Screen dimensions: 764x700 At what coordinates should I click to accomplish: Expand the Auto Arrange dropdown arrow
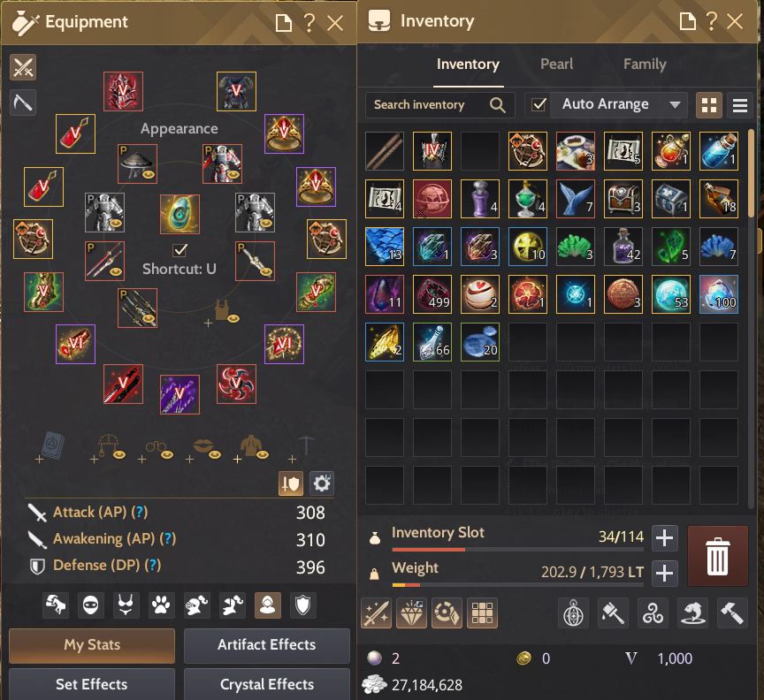tap(675, 104)
